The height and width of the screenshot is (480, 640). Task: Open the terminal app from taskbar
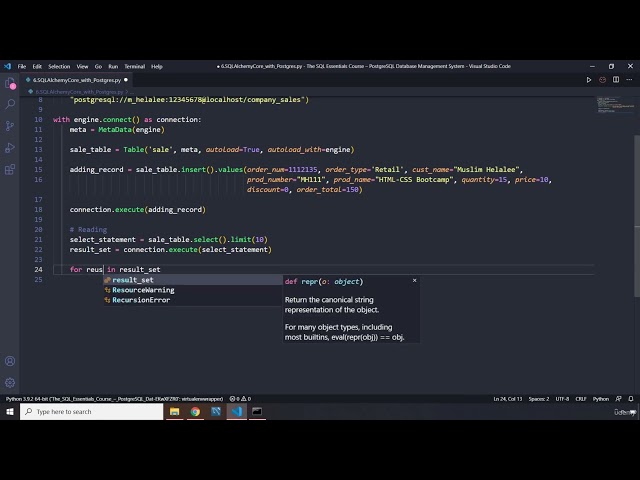tap(257, 411)
